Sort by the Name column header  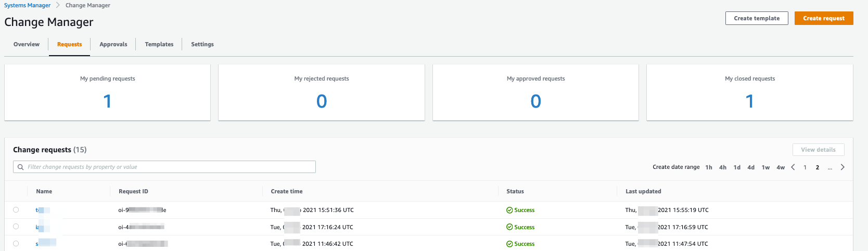tap(44, 191)
